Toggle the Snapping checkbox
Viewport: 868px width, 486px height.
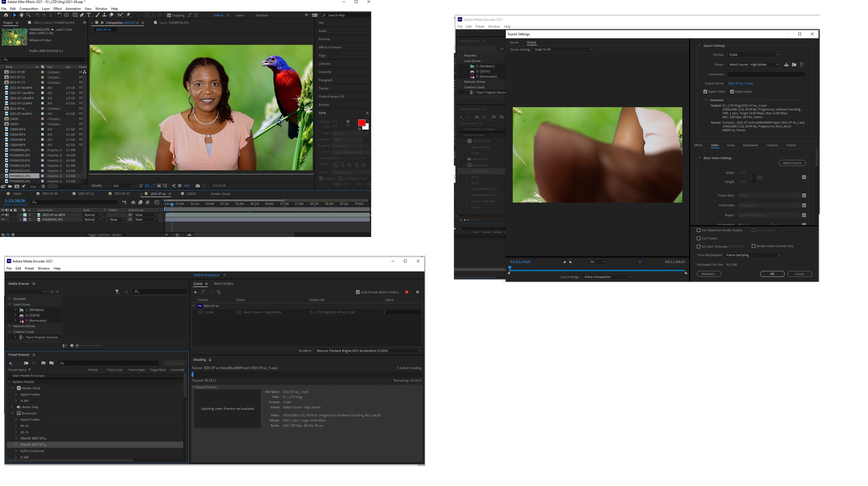pos(169,15)
